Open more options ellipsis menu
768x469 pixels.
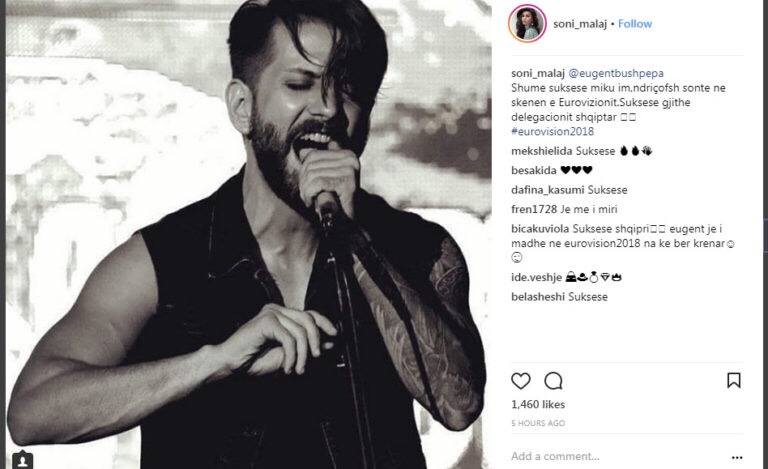pyautogui.click(x=737, y=457)
